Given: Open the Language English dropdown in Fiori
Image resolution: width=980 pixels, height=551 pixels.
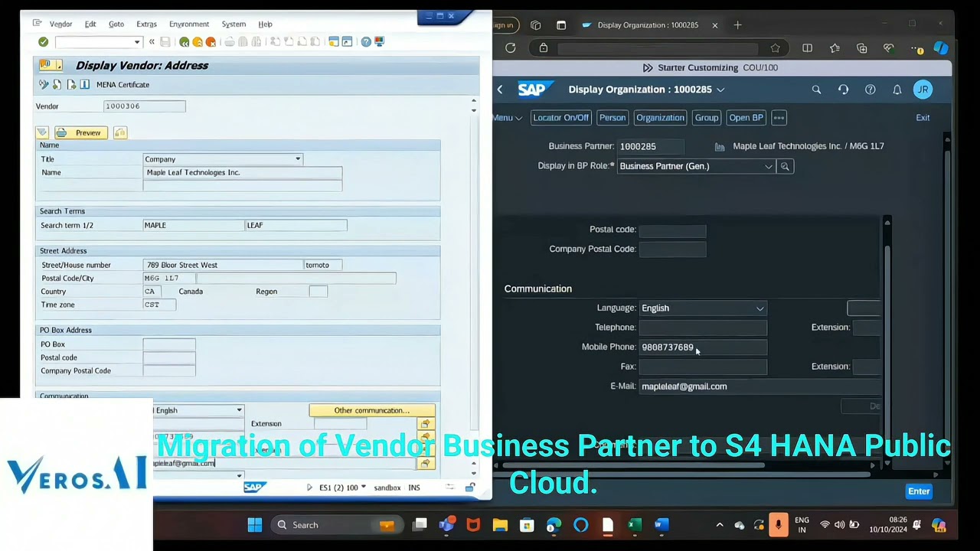Looking at the screenshot, I should [759, 308].
